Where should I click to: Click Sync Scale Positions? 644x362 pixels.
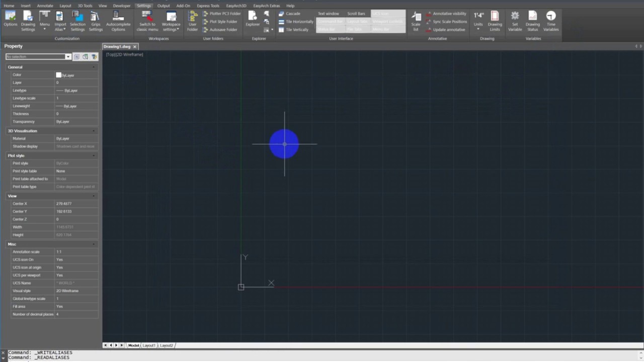pyautogui.click(x=446, y=22)
